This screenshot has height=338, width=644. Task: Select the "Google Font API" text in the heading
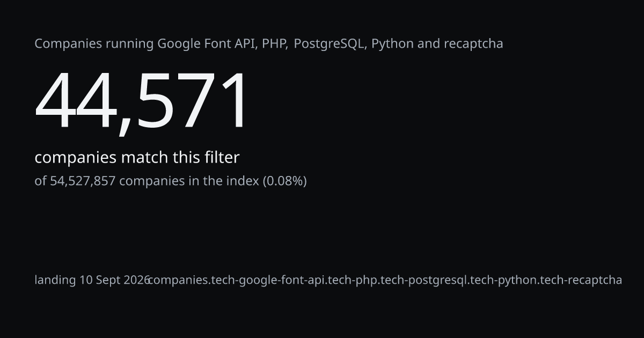(x=205, y=43)
